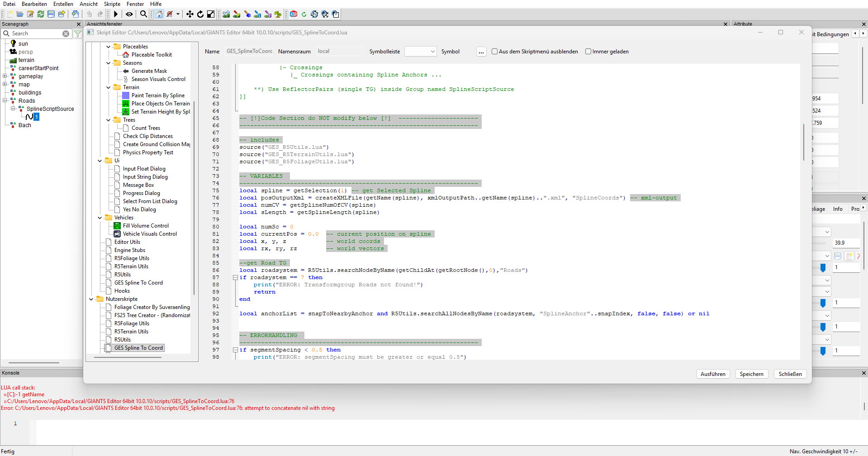Image resolution: width=868 pixels, height=456 pixels.
Task: Close the Konsole panel
Action: 863,373
